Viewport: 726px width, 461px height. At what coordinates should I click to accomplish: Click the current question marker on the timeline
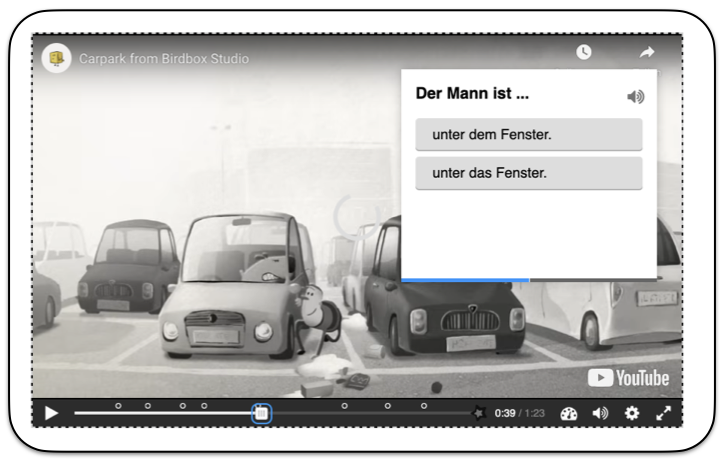point(260,412)
